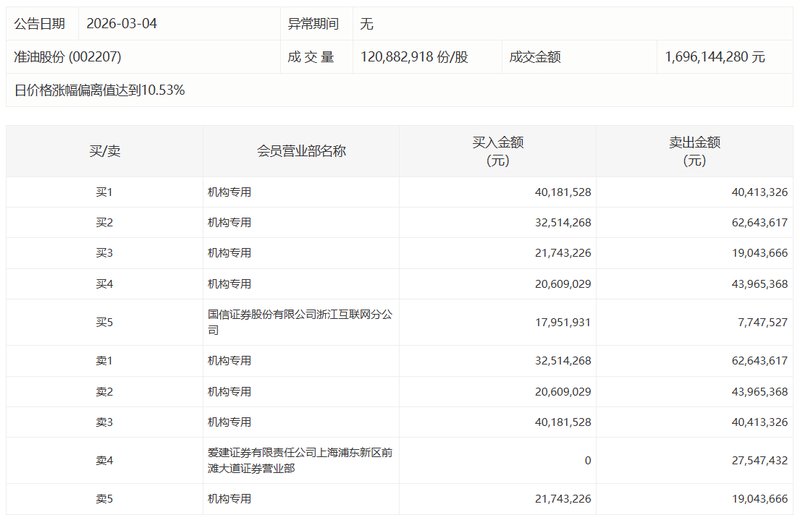This screenshot has width=800, height=520.
Task: Click the turnover amount 1,696,144,280 元
Action: 715,57
